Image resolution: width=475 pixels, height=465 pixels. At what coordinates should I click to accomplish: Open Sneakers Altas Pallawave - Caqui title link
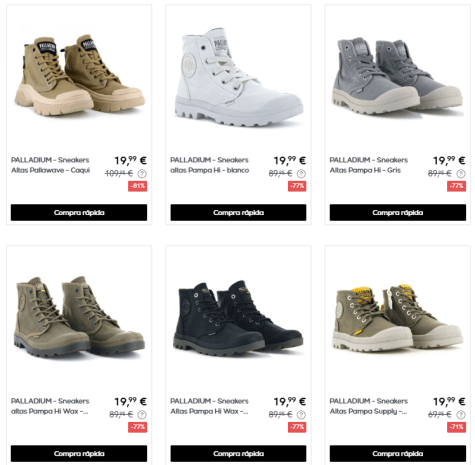click(50, 165)
